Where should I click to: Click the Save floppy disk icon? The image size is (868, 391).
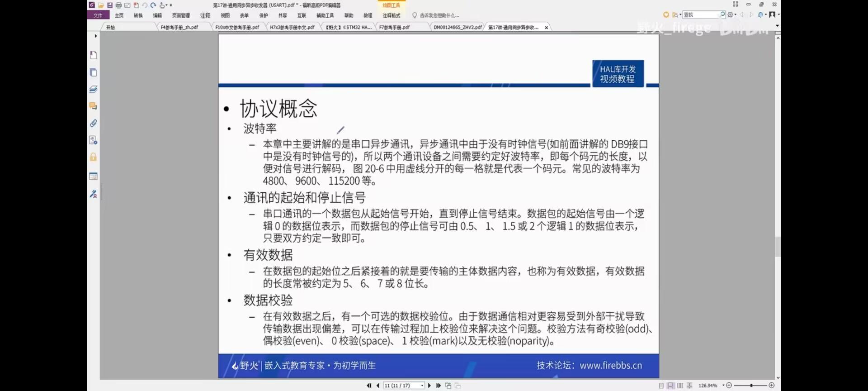coord(109,5)
